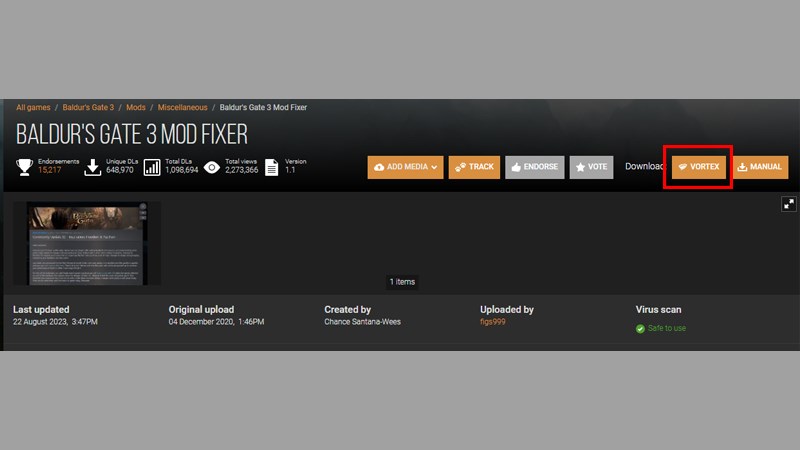Open the mod screenshot thumbnail

[87, 244]
